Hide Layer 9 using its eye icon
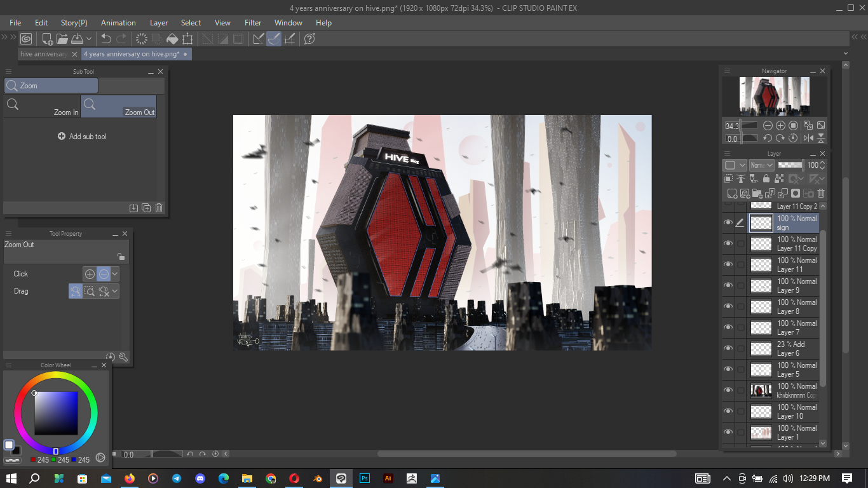Image resolution: width=868 pixels, height=488 pixels. 728,285
